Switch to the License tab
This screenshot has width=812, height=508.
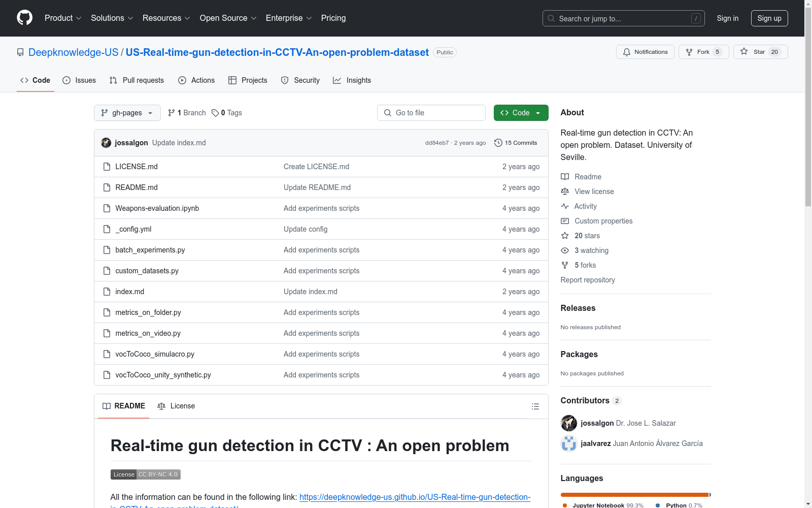coord(176,406)
